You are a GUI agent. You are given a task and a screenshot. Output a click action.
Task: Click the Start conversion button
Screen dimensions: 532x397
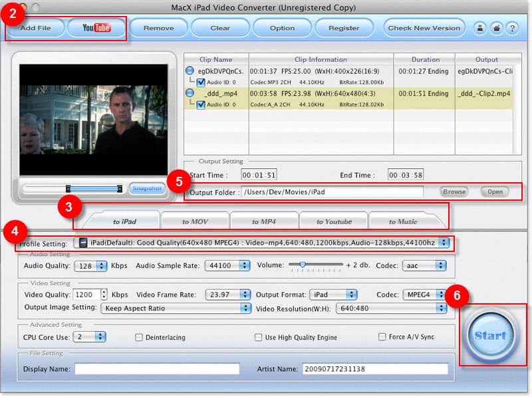[490, 336]
